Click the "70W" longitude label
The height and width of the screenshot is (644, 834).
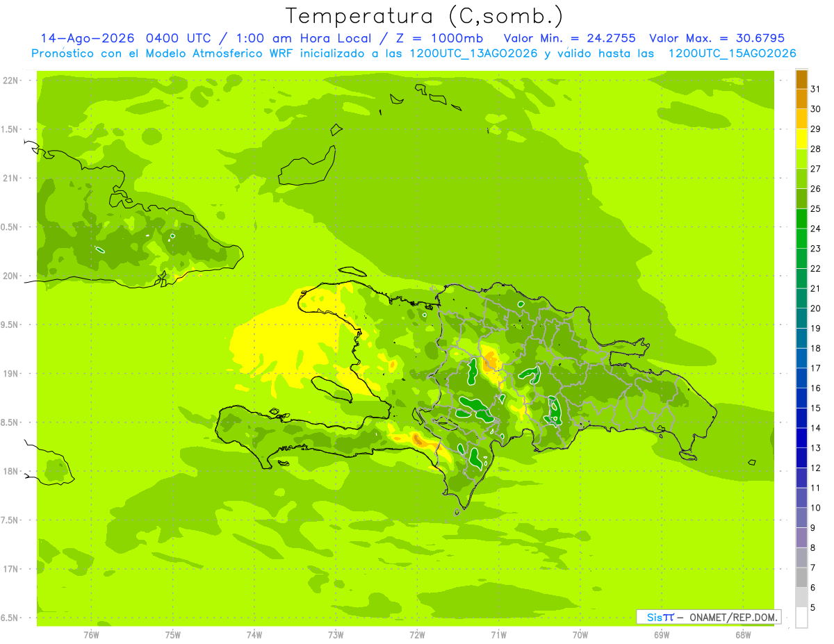[580, 635]
